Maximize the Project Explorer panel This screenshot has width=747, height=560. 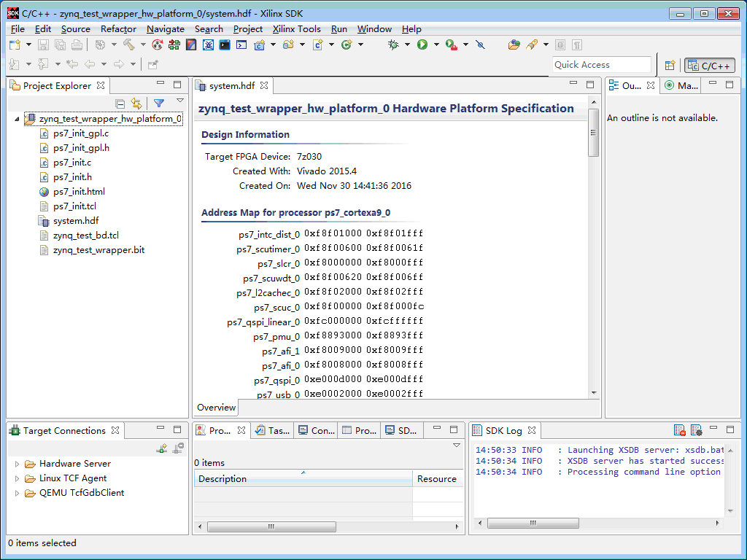tap(177, 85)
